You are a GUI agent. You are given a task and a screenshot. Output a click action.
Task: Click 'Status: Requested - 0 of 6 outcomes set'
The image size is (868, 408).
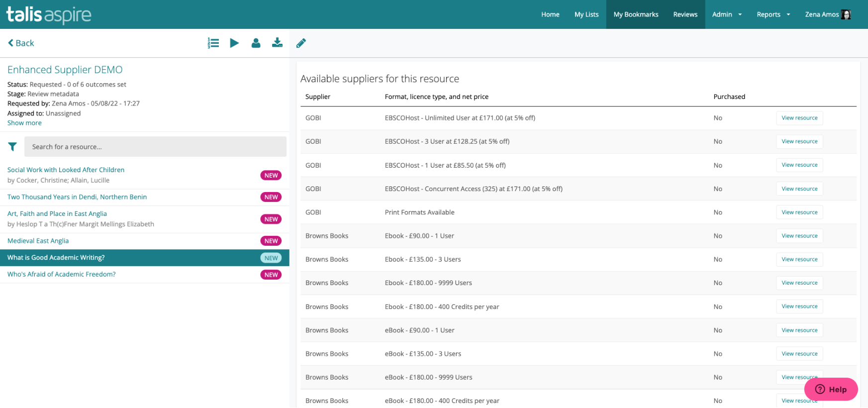67,85
